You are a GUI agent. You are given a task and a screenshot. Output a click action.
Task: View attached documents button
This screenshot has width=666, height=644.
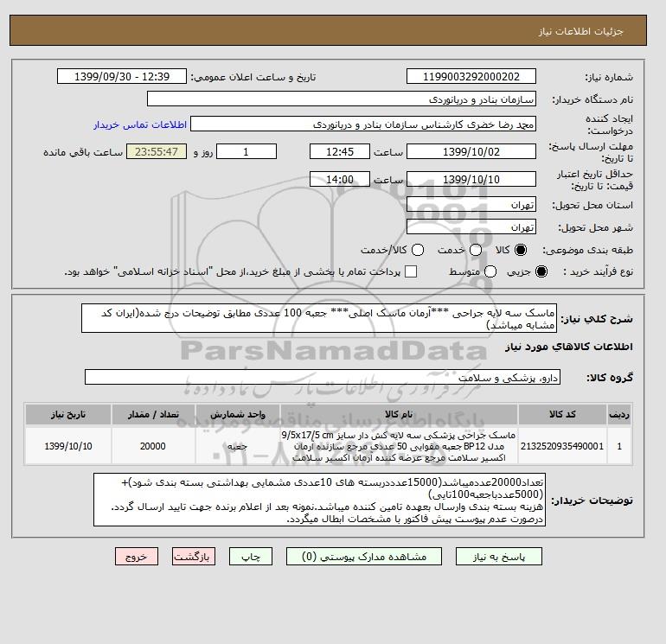click(364, 557)
